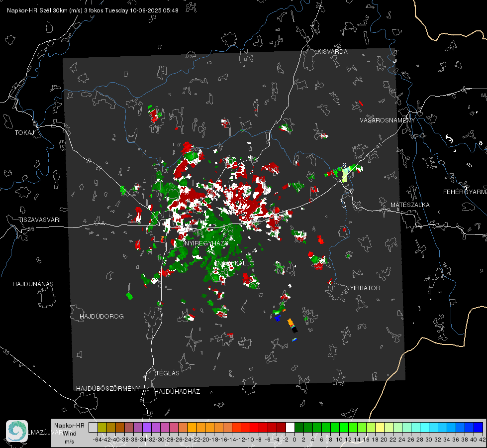Click the '0' value on the legend scale
The image size is (487, 448).
(x=294, y=440)
